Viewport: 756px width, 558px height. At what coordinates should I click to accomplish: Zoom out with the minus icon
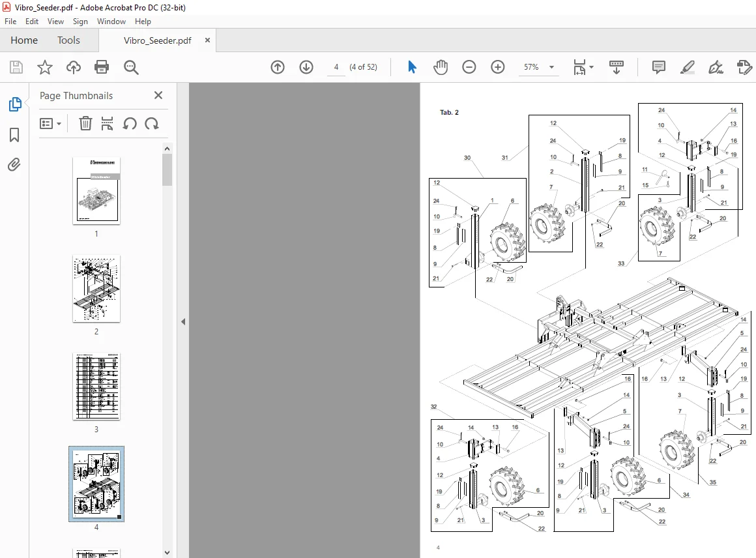[x=469, y=67]
